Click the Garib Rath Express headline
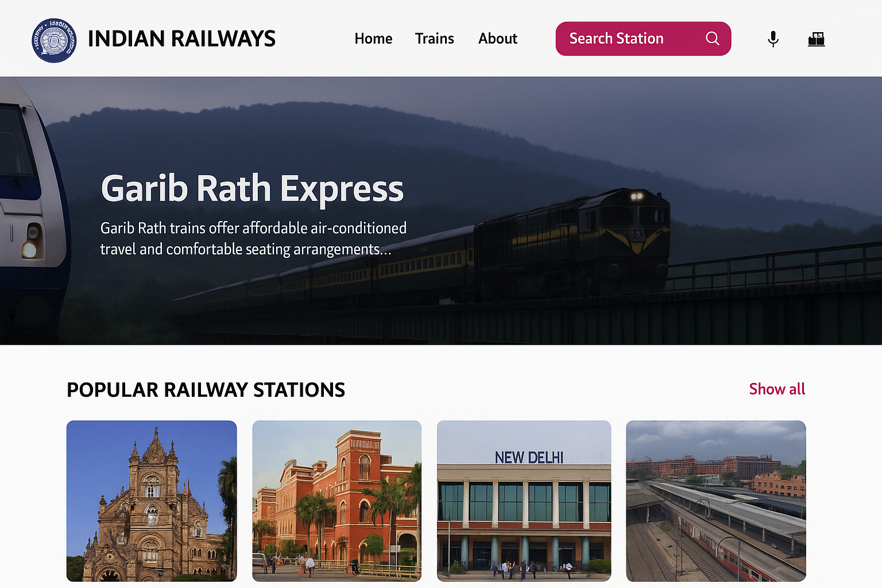This screenshot has width=882, height=588. click(252, 188)
